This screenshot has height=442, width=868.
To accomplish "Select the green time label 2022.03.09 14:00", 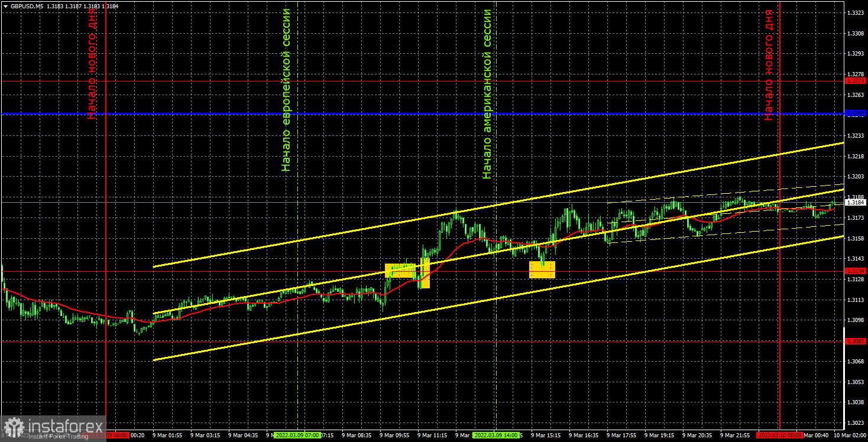I will click(x=496, y=435).
